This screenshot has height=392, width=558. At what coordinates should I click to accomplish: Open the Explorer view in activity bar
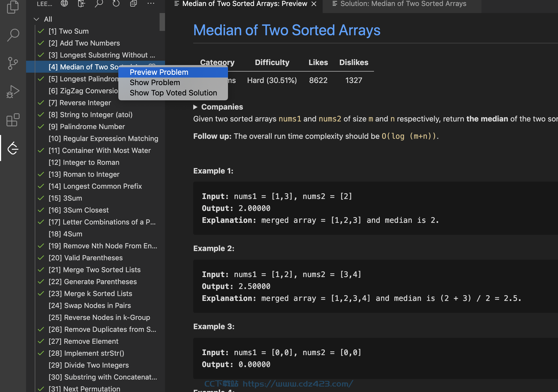pos(13,7)
